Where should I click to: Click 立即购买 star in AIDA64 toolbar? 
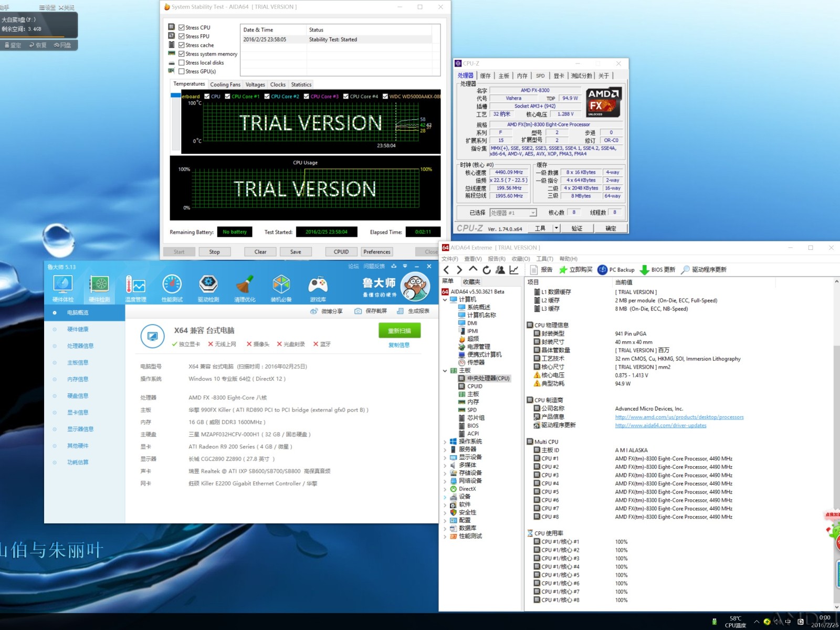click(x=575, y=270)
